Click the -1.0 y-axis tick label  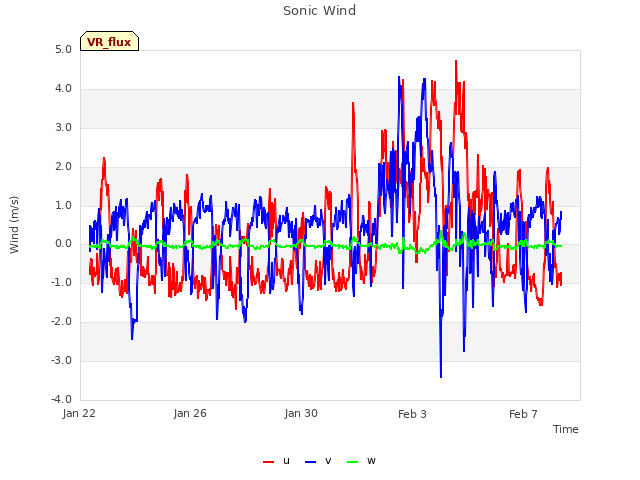coord(61,282)
